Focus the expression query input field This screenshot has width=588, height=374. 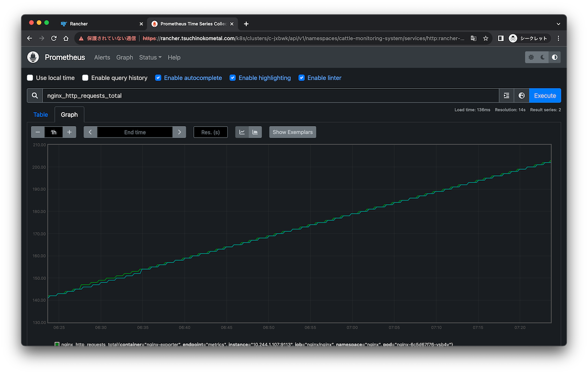271,96
